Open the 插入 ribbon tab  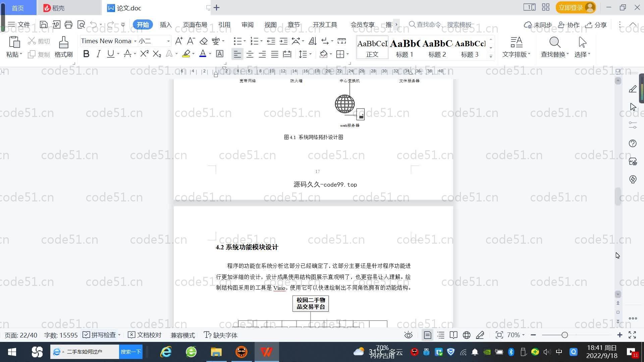coord(166,24)
